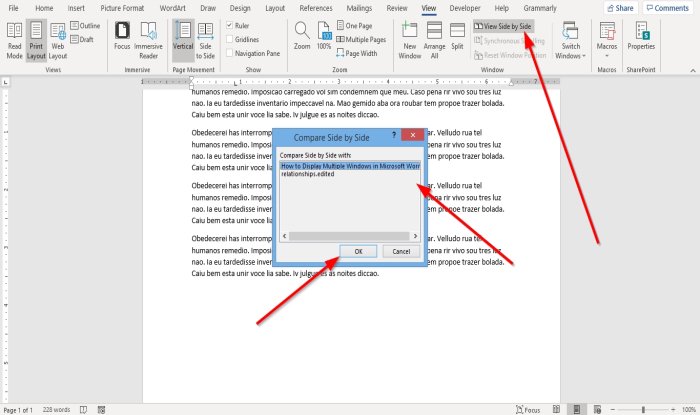The height and width of the screenshot is (415, 700).
Task: Open the Macros dropdown arrow
Action: tap(607, 56)
